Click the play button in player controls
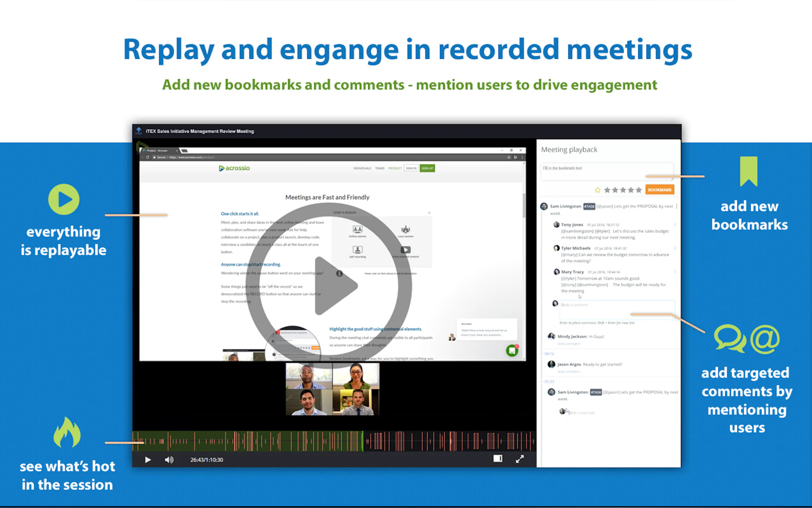Screen dimensions: 812x508 pos(148,460)
